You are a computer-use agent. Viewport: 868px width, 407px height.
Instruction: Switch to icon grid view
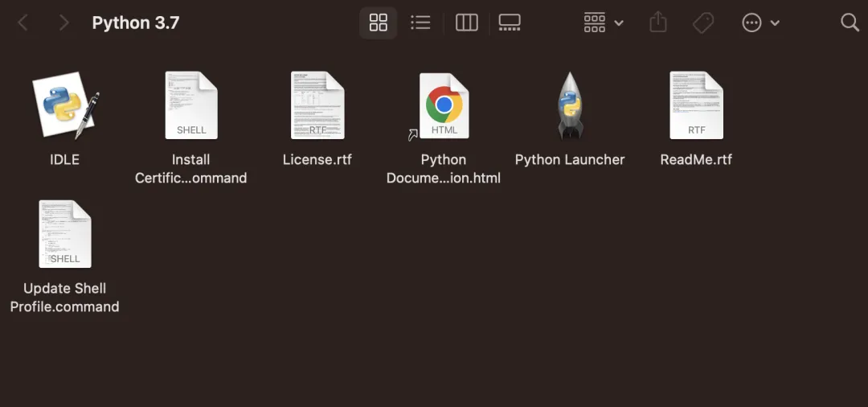pyautogui.click(x=378, y=23)
